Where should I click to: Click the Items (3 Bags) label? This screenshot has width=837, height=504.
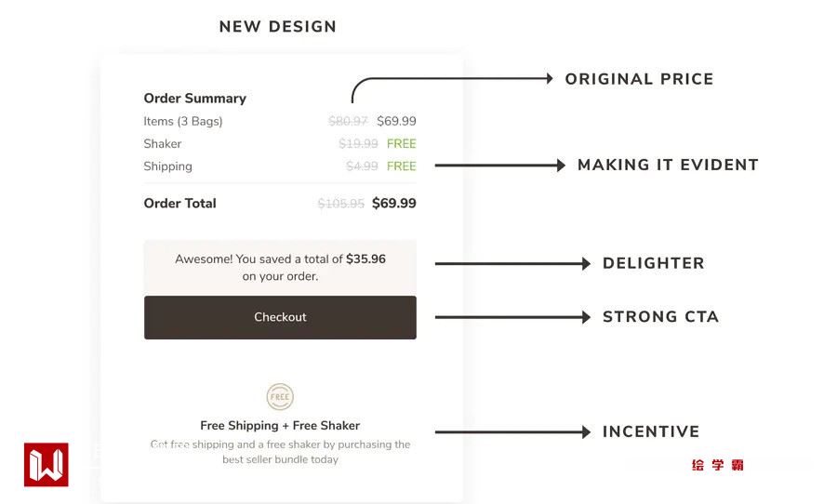point(183,121)
